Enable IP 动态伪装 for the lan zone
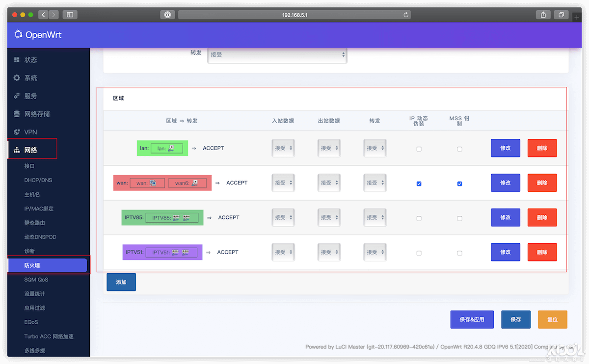 pyautogui.click(x=419, y=149)
